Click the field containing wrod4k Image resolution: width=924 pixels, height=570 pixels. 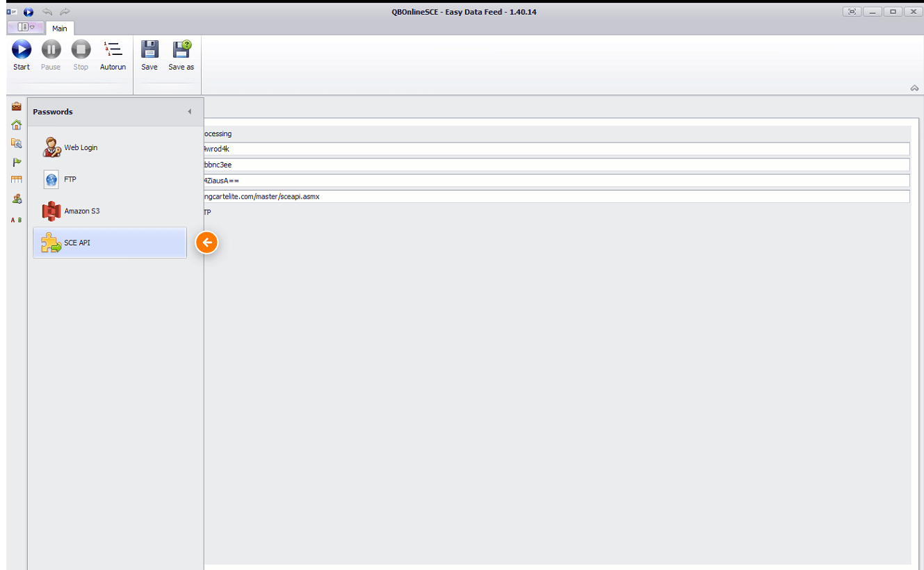pyautogui.click(x=557, y=149)
